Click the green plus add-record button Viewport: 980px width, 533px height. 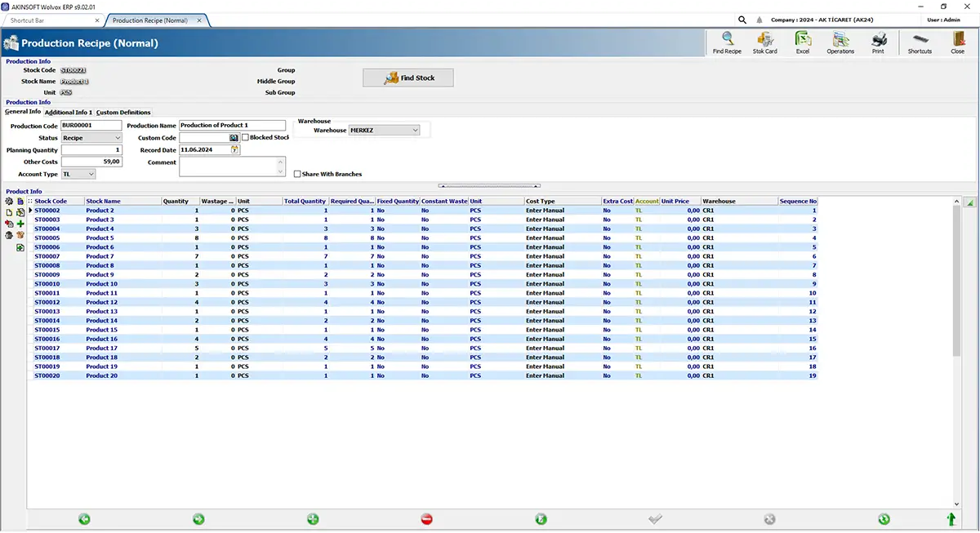[x=312, y=519]
